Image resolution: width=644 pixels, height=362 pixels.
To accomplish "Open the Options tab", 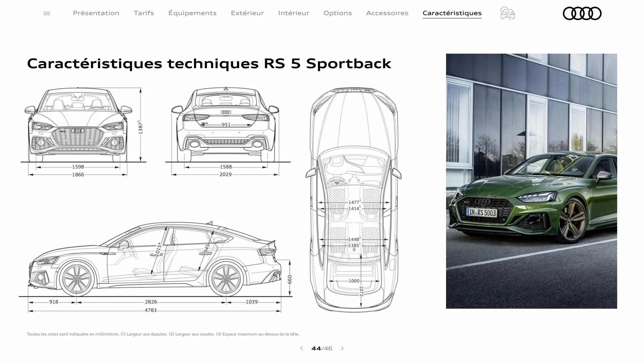I will (337, 13).
